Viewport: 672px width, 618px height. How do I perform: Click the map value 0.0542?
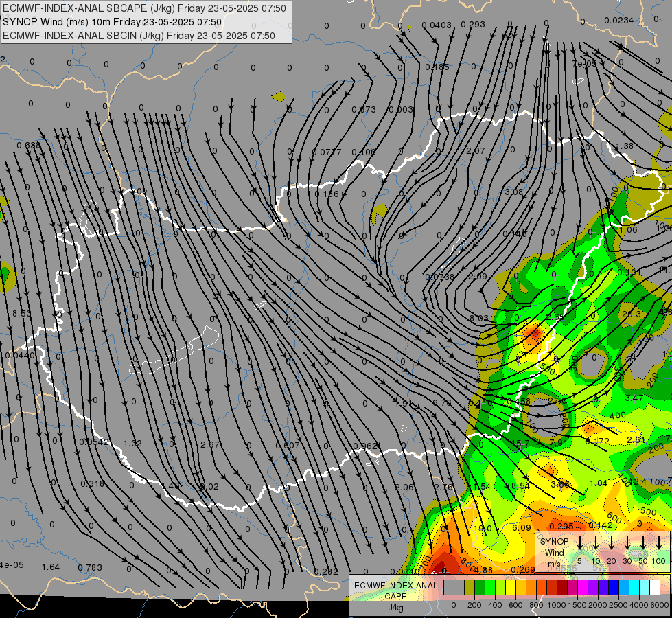[94, 442]
